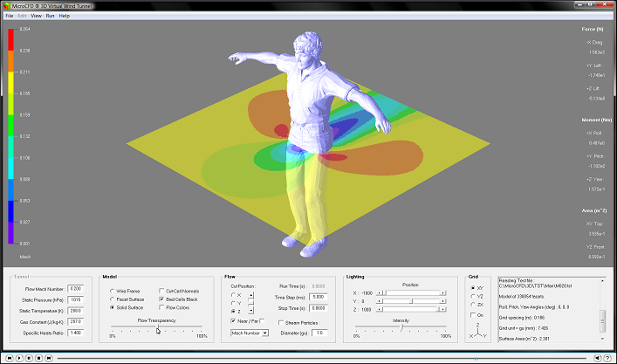Click the right arrow of Lighting X position
Viewport: 617px width, 364px height.
click(442, 293)
